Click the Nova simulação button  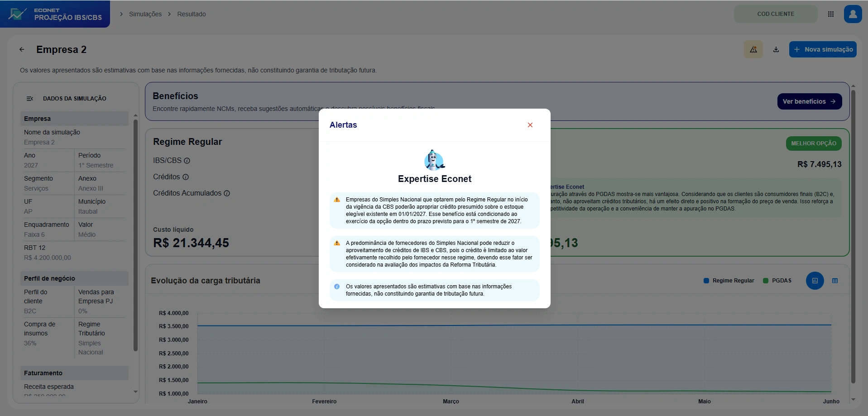tap(823, 49)
